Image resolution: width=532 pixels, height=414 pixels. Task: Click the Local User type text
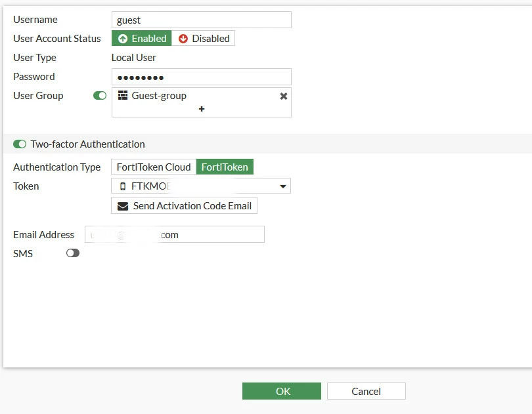click(x=134, y=58)
